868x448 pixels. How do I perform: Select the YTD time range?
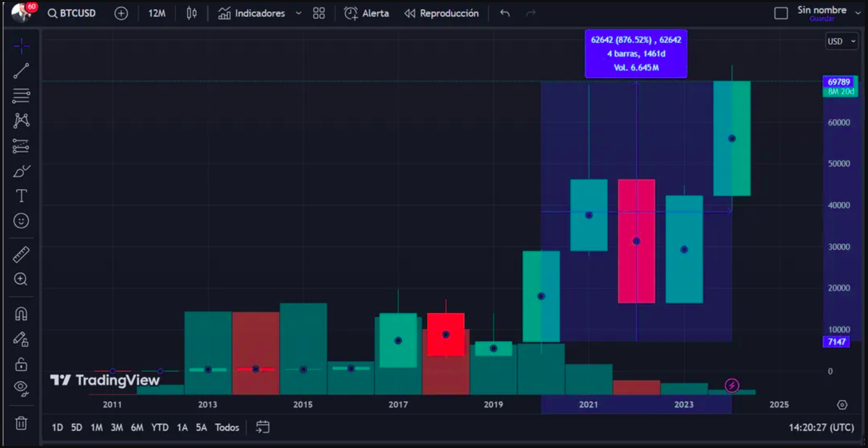pos(160,427)
